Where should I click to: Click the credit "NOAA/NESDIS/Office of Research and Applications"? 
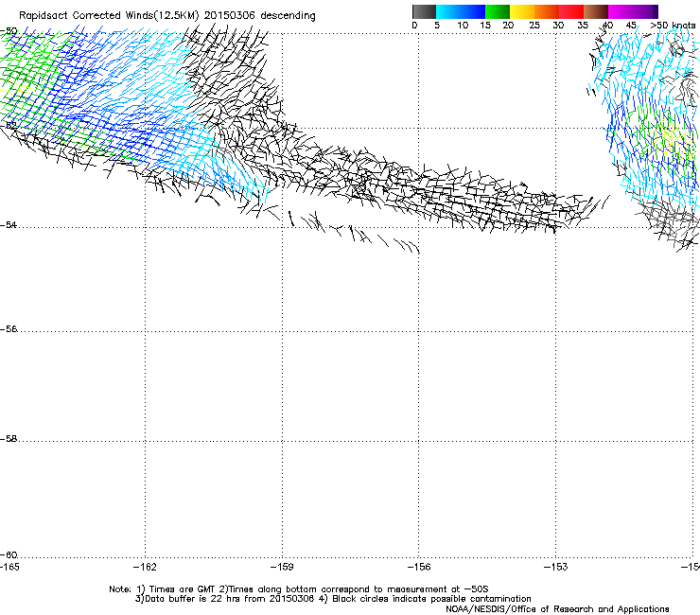(x=557, y=609)
